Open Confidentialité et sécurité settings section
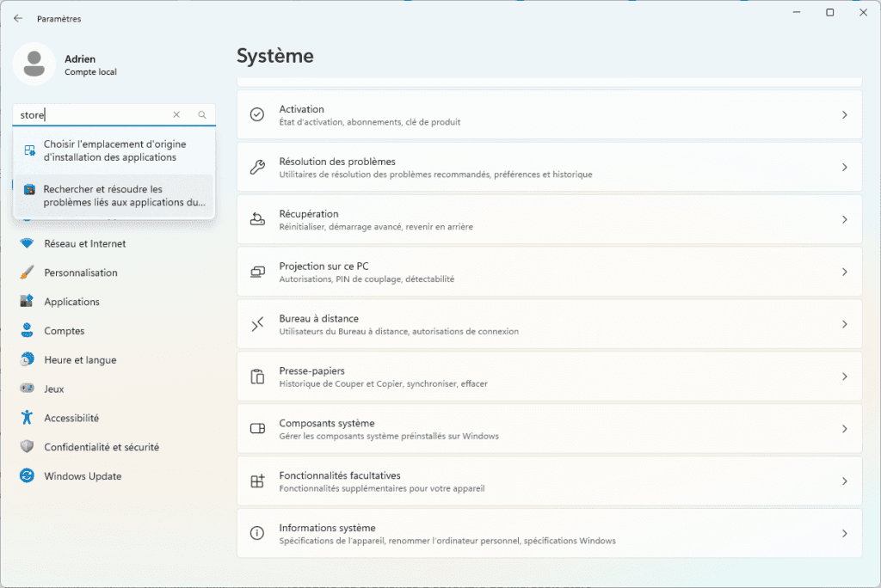881x588 pixels. click(114, 447)
